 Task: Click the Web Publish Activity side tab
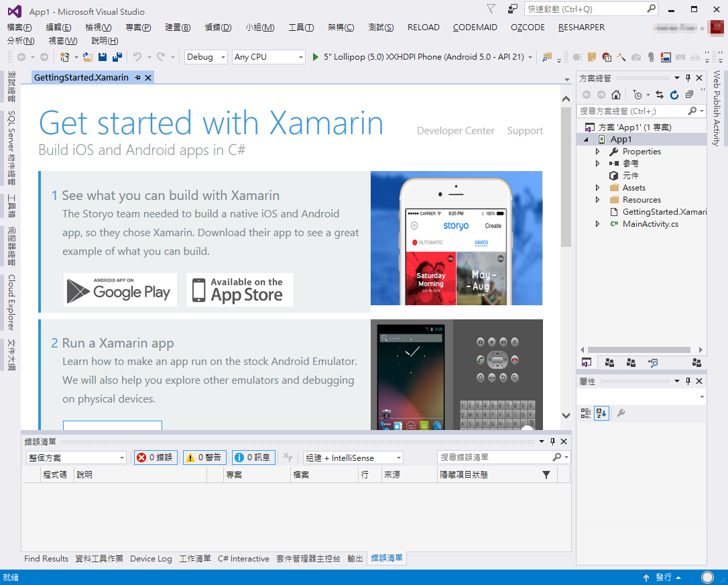coord(717,108)
